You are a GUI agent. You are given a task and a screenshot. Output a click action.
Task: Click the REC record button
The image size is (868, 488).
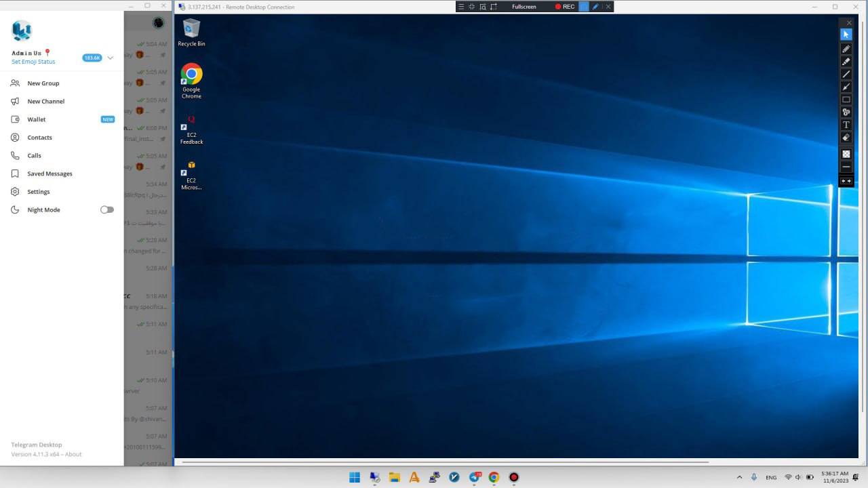pyautogui.click(x=565, y=7)
